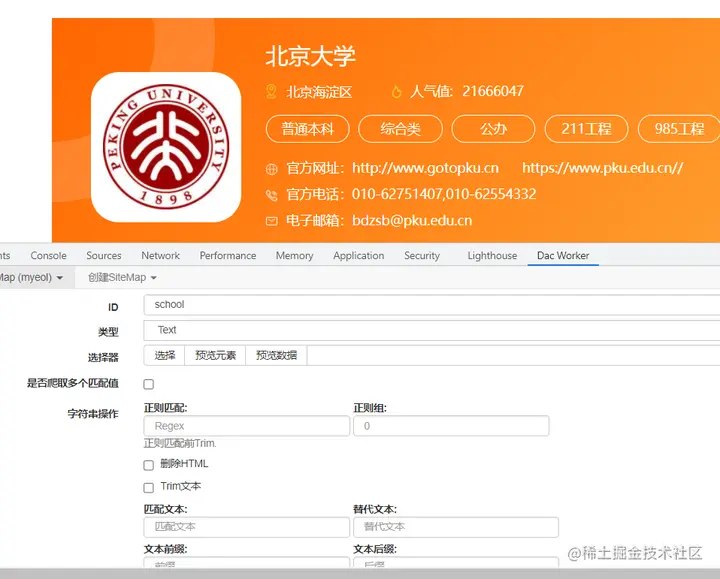The image size is (720, 579).
Task: Click the 正则组 input field
Action: coord(451,426)
